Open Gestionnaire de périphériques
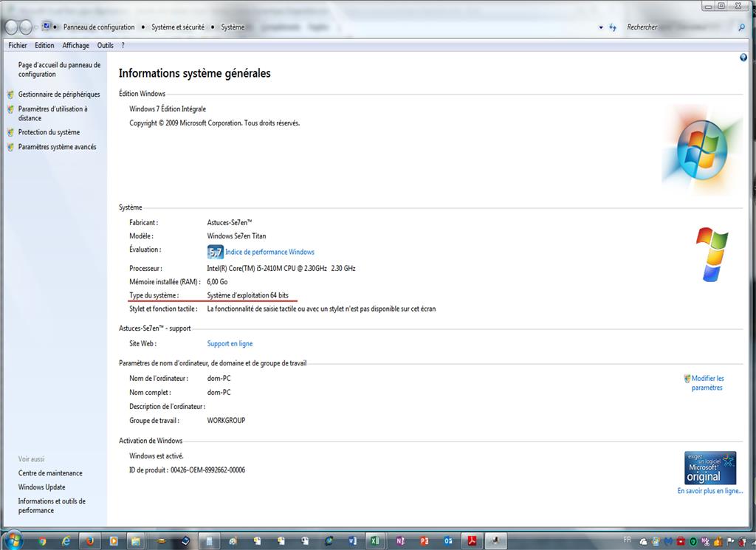Screen dimensions: 756x550 [59, 94]
